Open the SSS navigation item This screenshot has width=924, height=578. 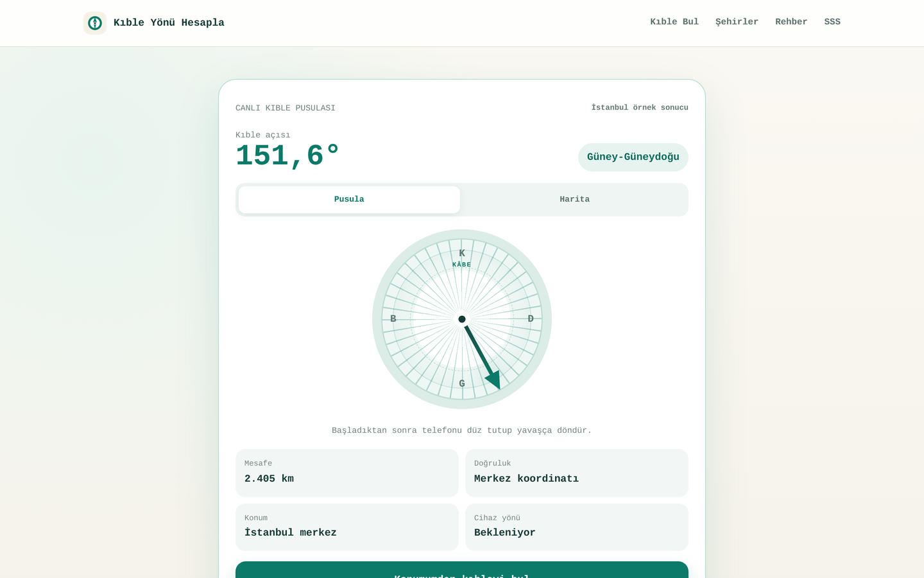(x=832, y=22)
